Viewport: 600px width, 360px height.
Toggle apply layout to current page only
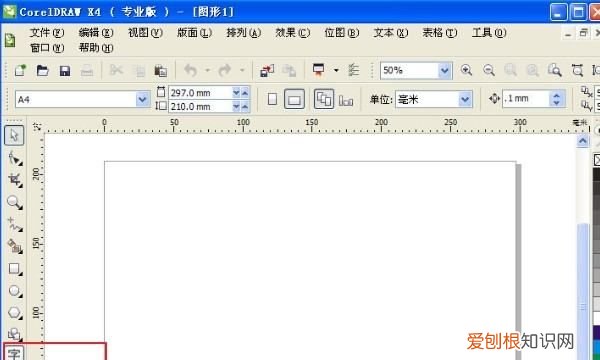point(346,100)
